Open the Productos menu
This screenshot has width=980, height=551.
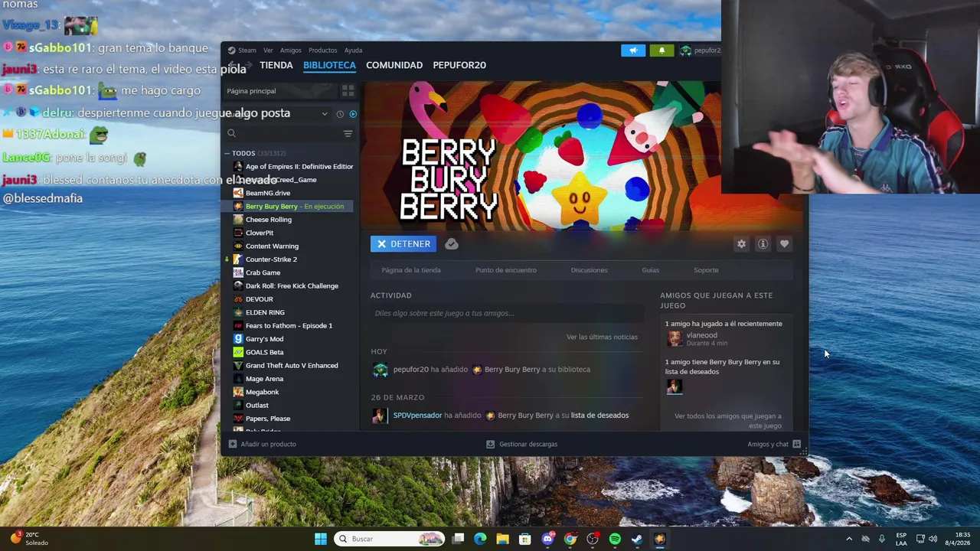click(322, 51)
